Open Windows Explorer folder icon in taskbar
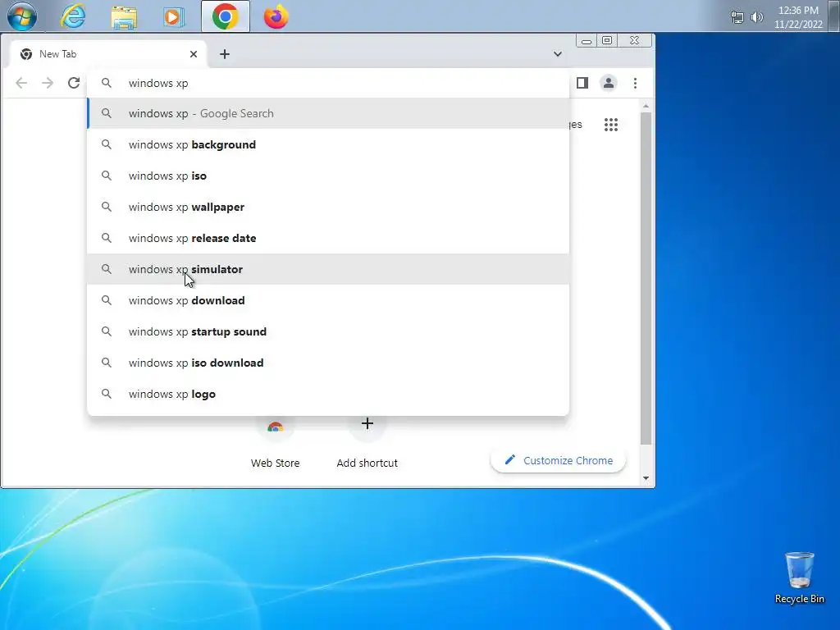The width and height of the screenshot is (840, 630). 124,16
